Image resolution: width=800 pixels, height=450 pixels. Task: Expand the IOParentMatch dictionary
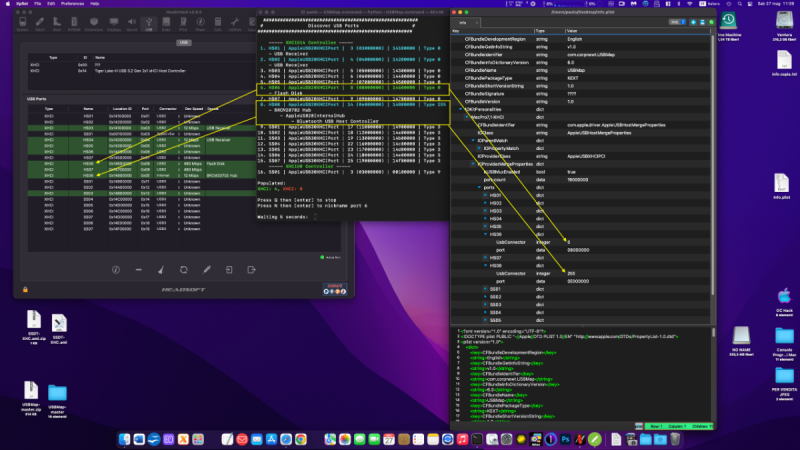tap(475, 140)
